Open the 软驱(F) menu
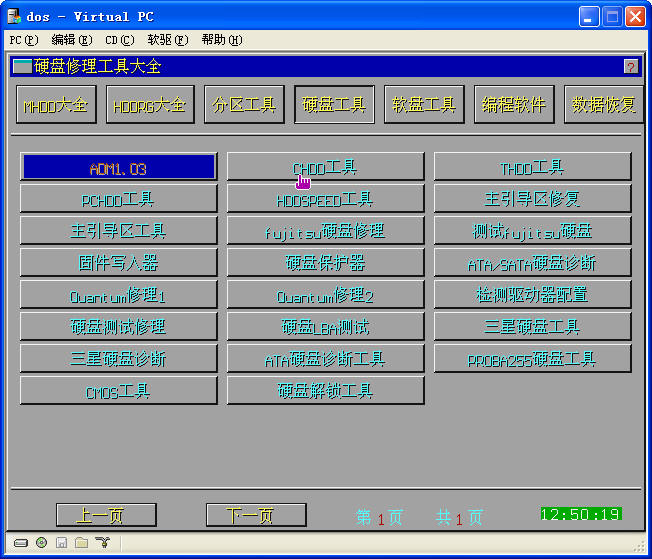 [x=168, y=40]
